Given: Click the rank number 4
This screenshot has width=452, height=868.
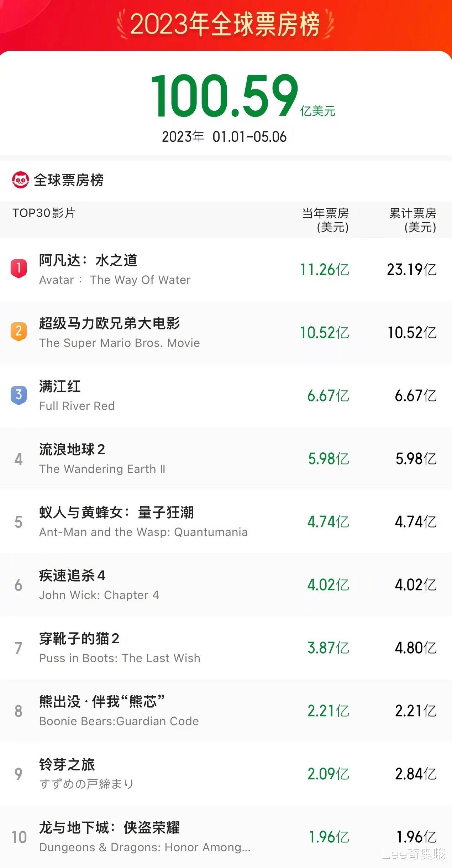Looking at the screenshot, I should (x=19, y=459).
